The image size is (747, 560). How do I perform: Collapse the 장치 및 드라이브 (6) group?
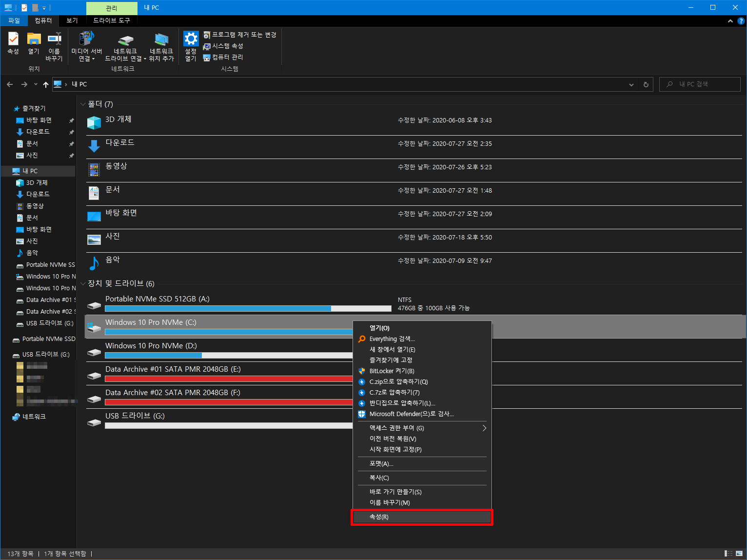coord(83,284)
